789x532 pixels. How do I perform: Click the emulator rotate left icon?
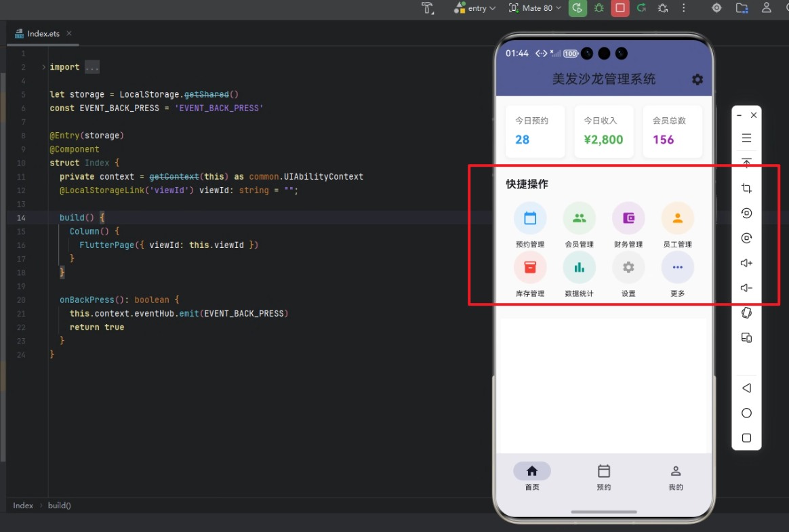click(x=747, y=213)
